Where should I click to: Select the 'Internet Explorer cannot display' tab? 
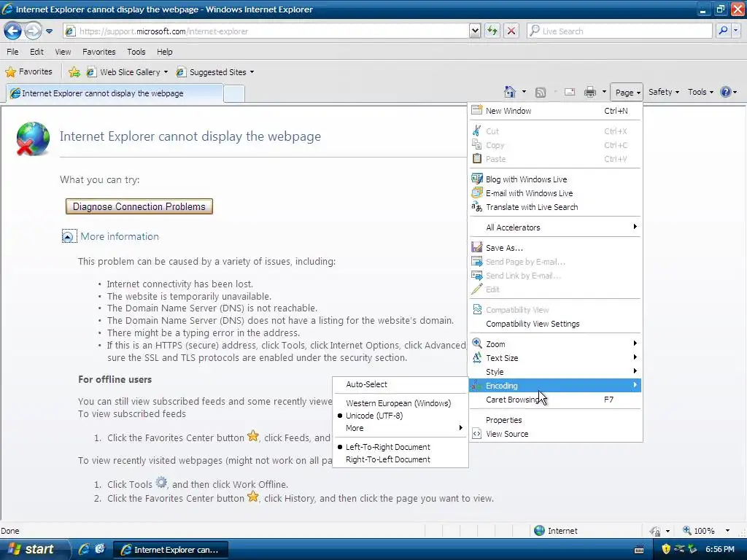pyautogui.click(x=115, y=93)
